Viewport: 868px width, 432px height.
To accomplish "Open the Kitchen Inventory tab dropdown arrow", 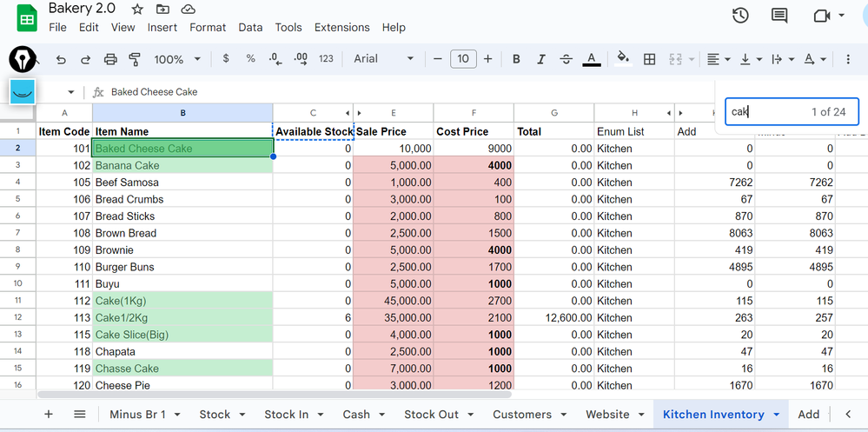I will coord(776,415).
